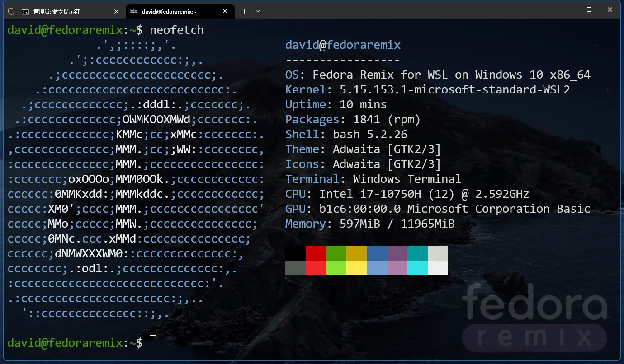
Task: Close the david@fedoraremix:~ tab
Action: point(225,12)
